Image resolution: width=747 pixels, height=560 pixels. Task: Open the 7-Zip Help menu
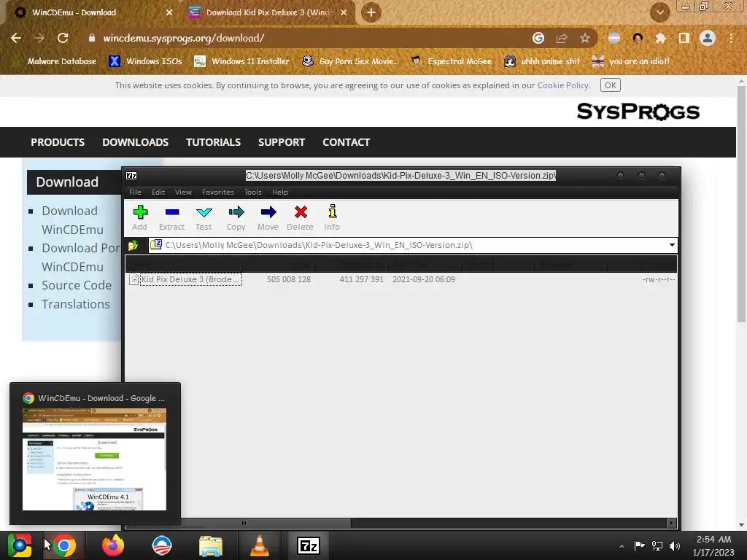(280, 192)
